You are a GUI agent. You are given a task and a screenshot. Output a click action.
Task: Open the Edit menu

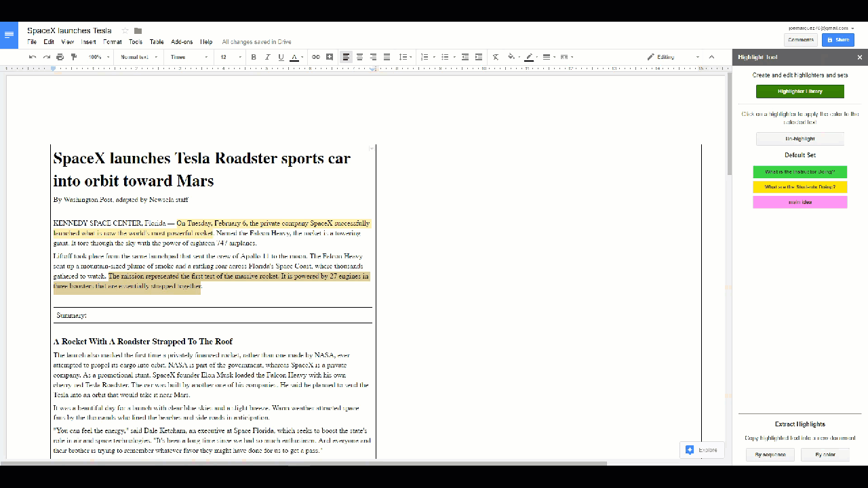pyautogui.click(x=49, y=42)
